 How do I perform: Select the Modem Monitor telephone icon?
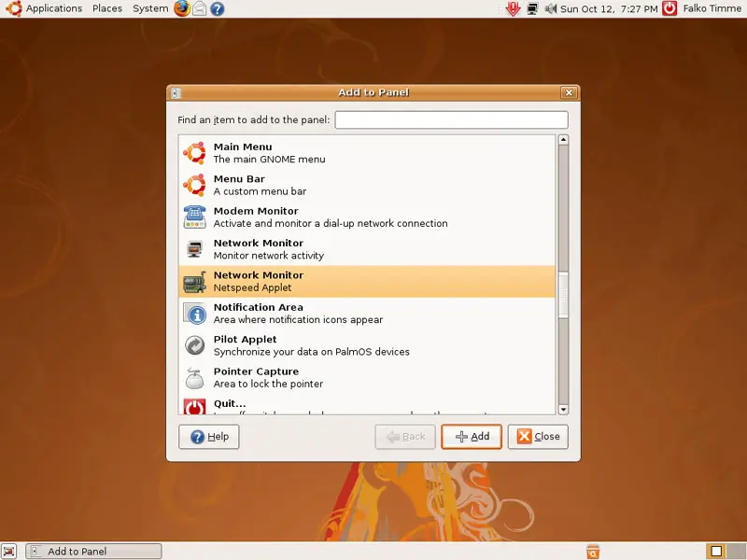pos(194,217)
